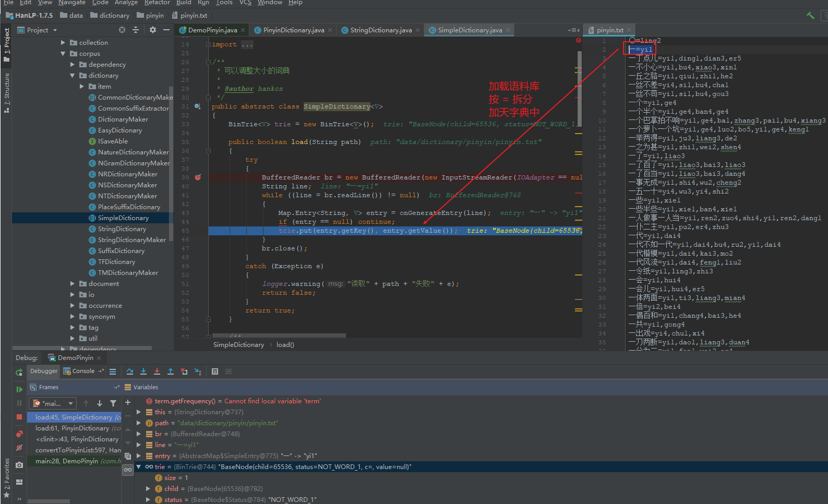Expand the item folder
Image resolution: width=828 pixels, height=504 pixels.
tap(82, 87)
